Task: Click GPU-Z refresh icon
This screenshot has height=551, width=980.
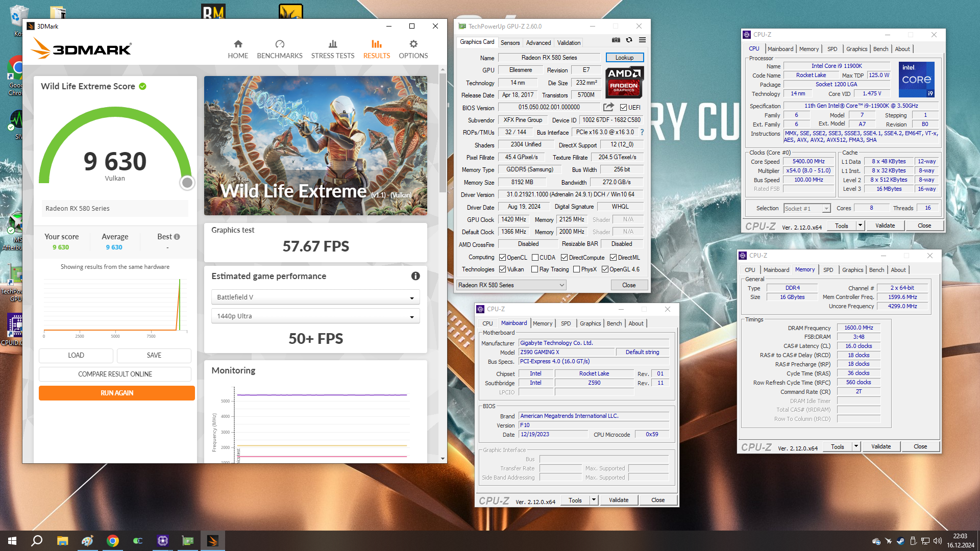Action: pos(629,40)
